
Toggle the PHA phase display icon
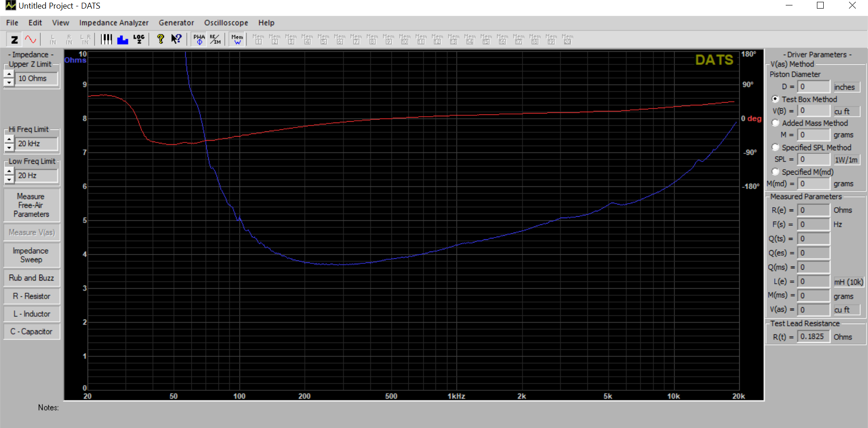[199, 39]
